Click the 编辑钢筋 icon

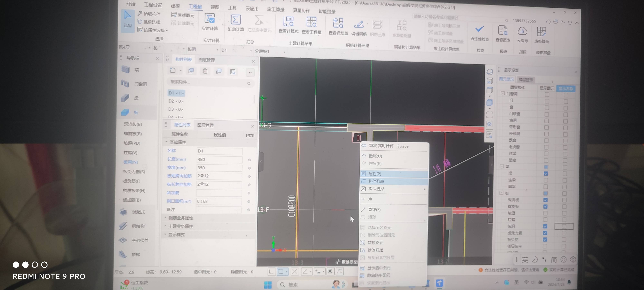tap(359, 24)
